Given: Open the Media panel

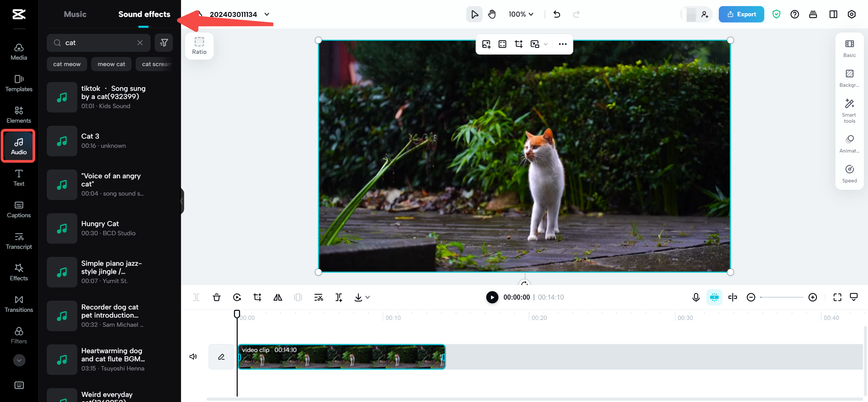Looking at the screenshot, I should (19, 52).
